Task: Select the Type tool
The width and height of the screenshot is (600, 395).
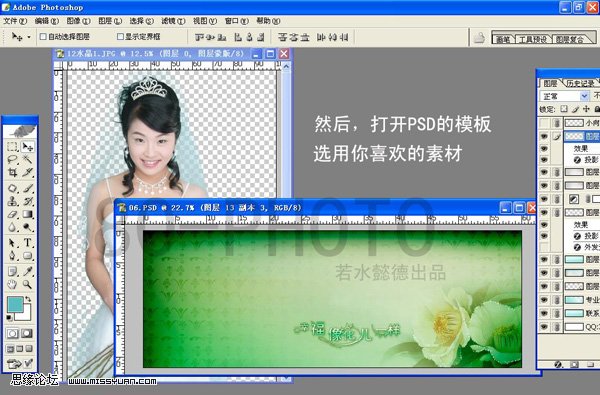Action: point(27,243)
